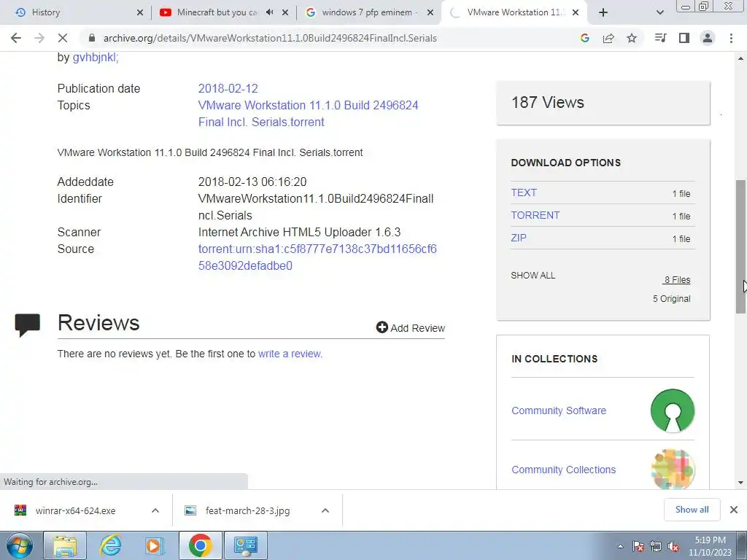Click the Reviews speech bubble icon
Image resolution: width=747 pixels, height=560 pixels.
tap(27, 325)
